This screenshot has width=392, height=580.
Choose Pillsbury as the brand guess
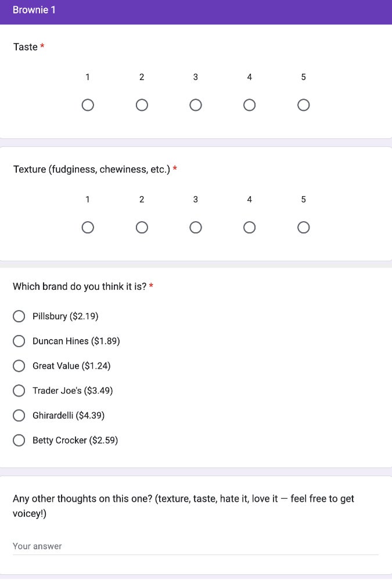[19, 316]
